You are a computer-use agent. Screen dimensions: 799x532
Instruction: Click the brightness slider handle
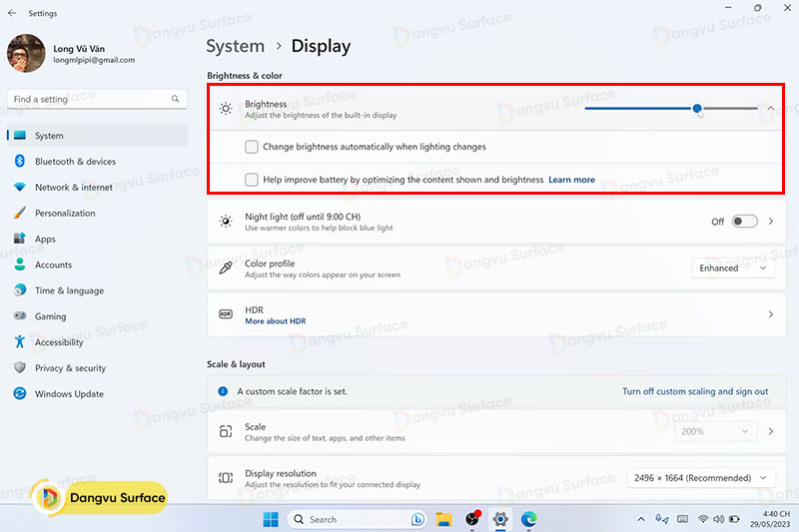click(x=697, y=109)
